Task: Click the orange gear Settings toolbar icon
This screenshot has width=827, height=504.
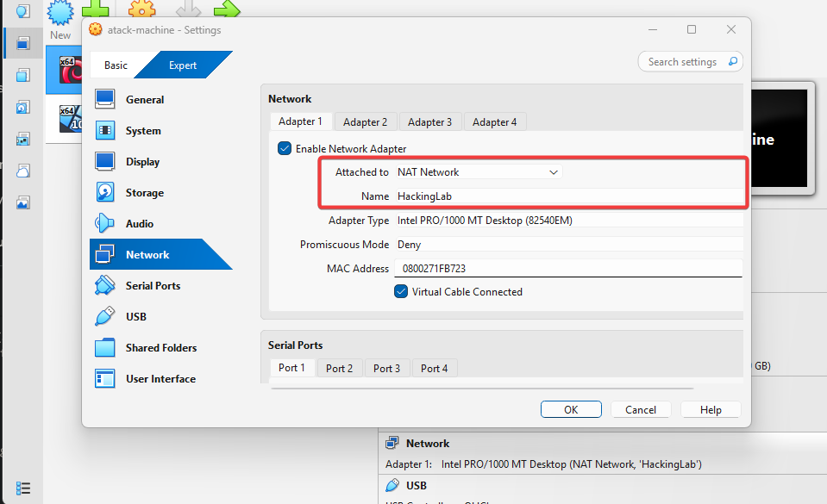Action: pos(142,8)
